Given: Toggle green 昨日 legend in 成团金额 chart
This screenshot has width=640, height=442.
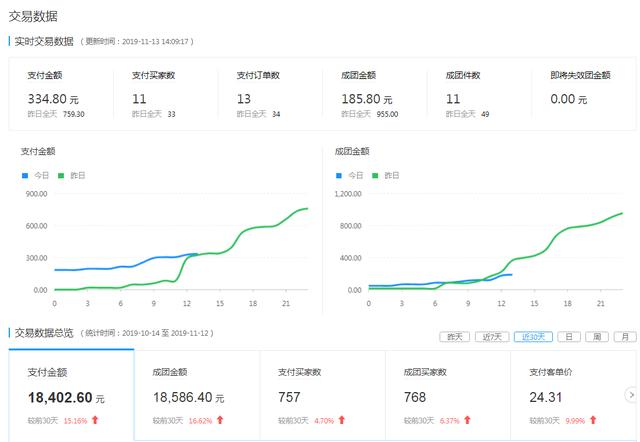Looking at the screenshot, I should tap(386, 175).
